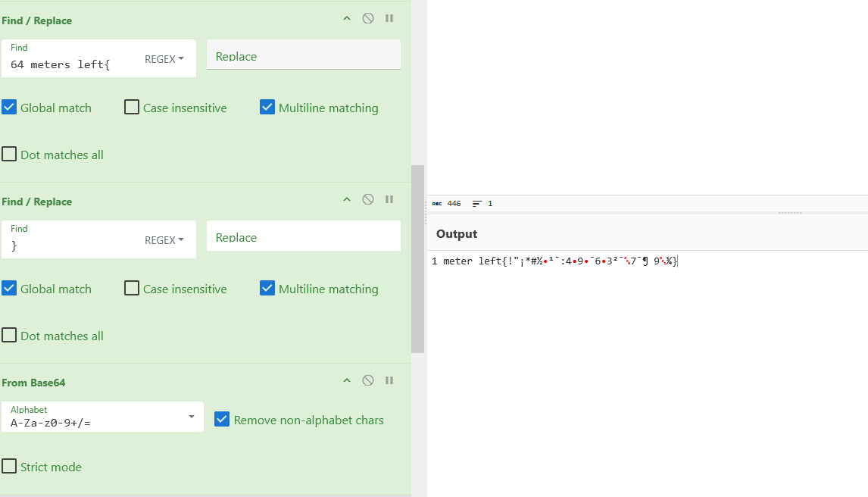
Task: Open the Base64 Alphabet dropdown
Action: [102, 417]
